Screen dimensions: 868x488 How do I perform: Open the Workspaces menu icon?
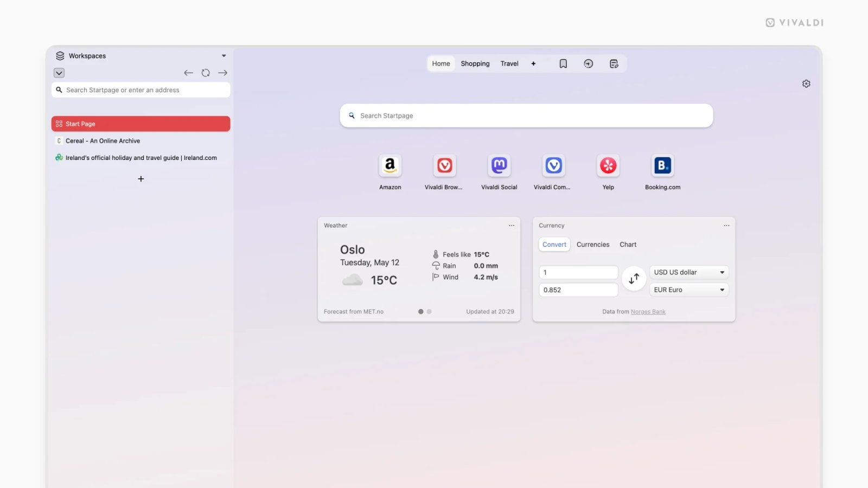point(60,56)
